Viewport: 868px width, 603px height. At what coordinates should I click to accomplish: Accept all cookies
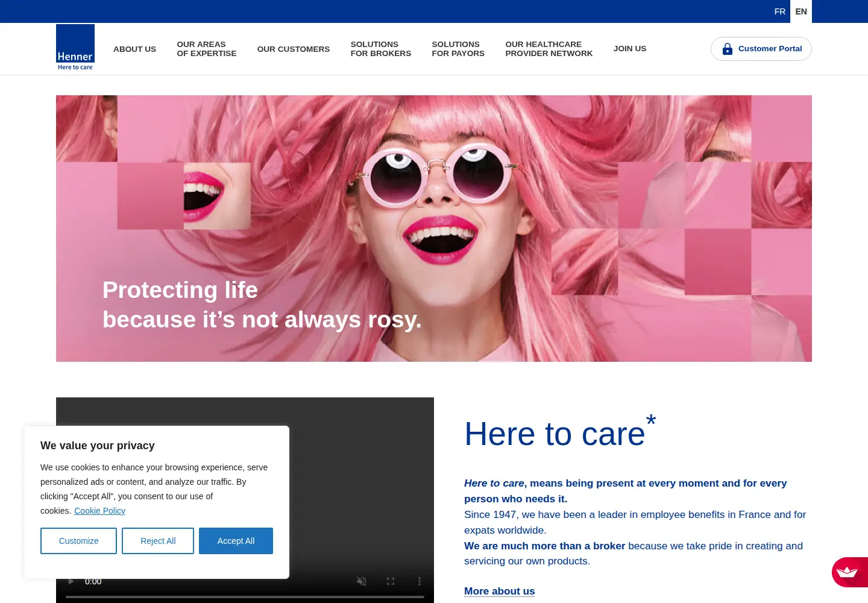(236, 541)
